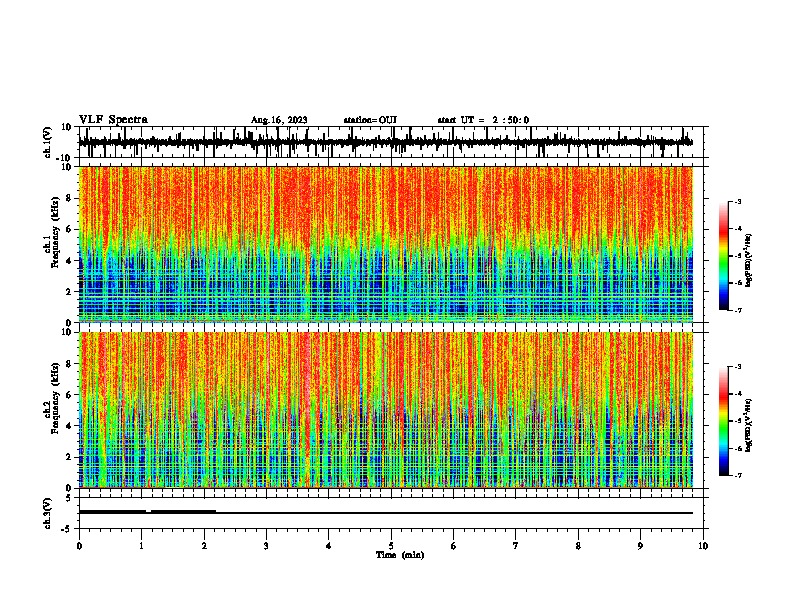Click the "6" kHz tick on ch.1 frequency axis
The height and width of the screenshot is (612, 792).
[x=69, y=229]
